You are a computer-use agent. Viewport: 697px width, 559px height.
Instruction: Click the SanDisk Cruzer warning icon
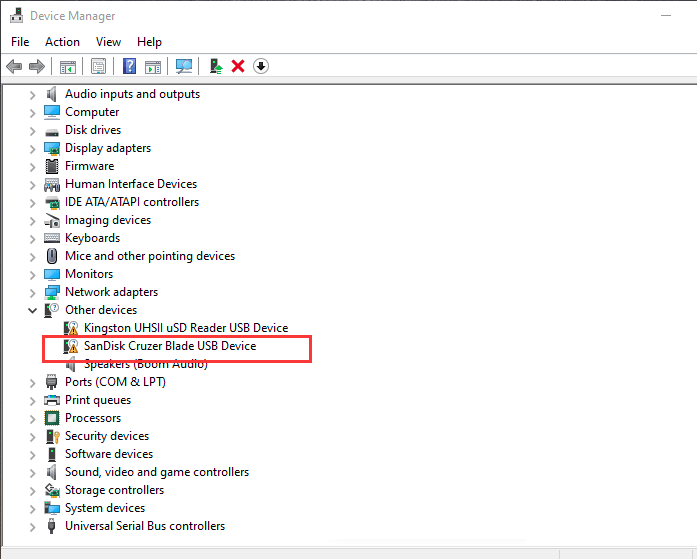[x=71, y=346]
